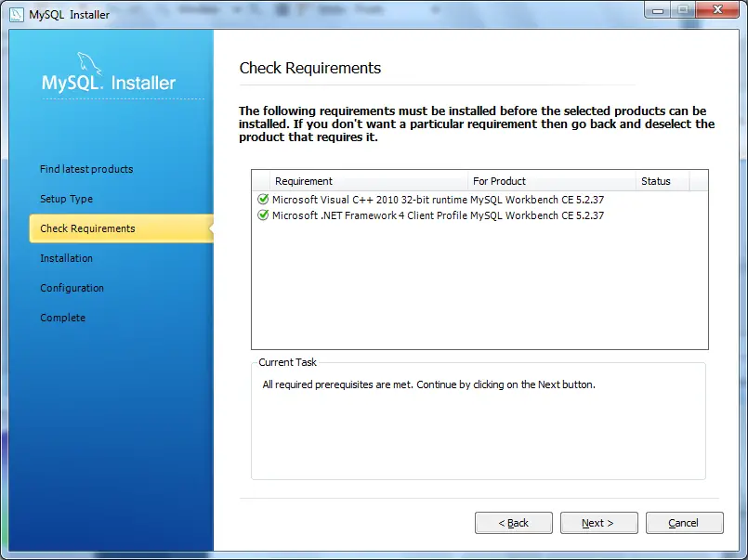The image size is (748, 560).
Task: Close the MySQL Installer window
Action: pos(717,10)
